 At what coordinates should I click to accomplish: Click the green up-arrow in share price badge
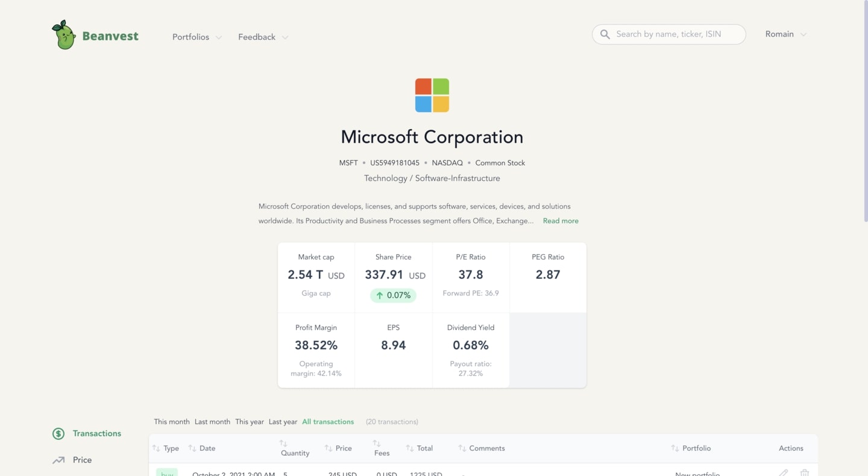tap(380, 296)
